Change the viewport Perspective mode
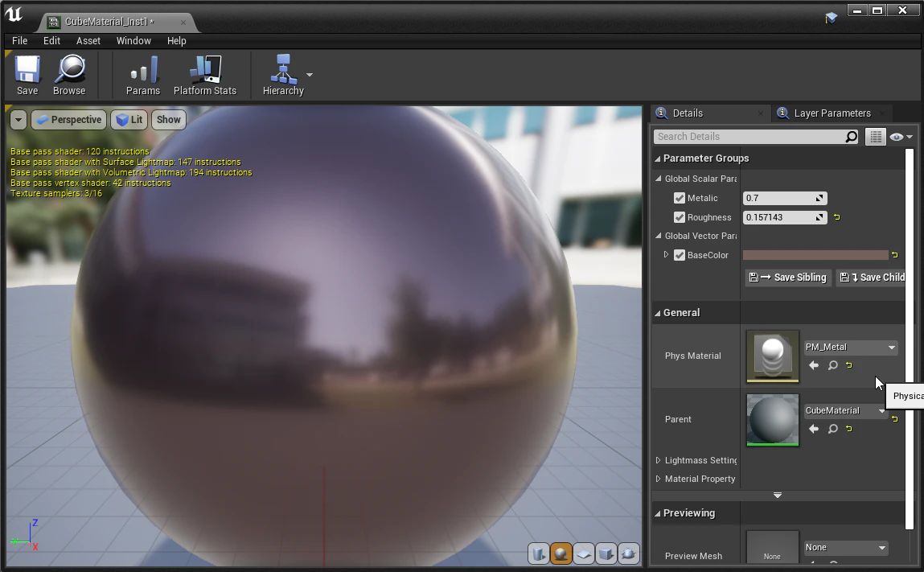924x572 pixels. click(69, 120)
